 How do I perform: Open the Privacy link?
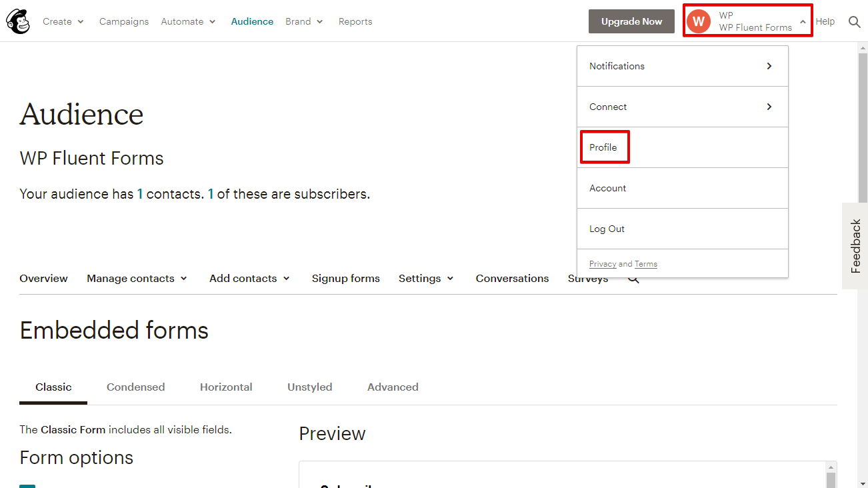pyautogui.click(x=603, y=264)
